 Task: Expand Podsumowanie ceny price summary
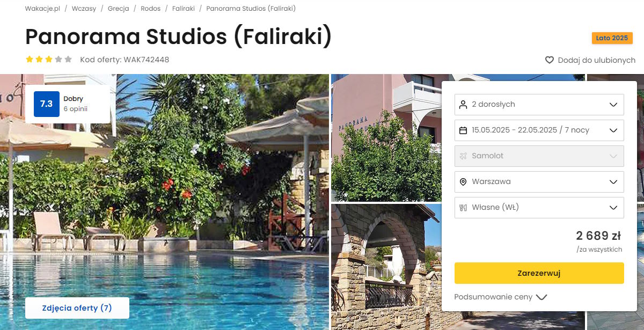click(500, 297)
